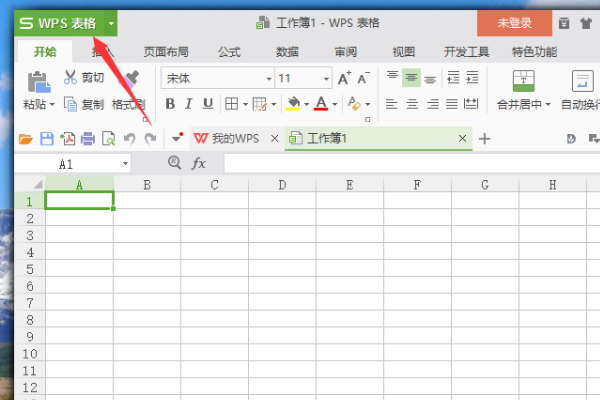
Task: Toggle underline formatting
Action: pyautogui.click(x=208, y=104)
